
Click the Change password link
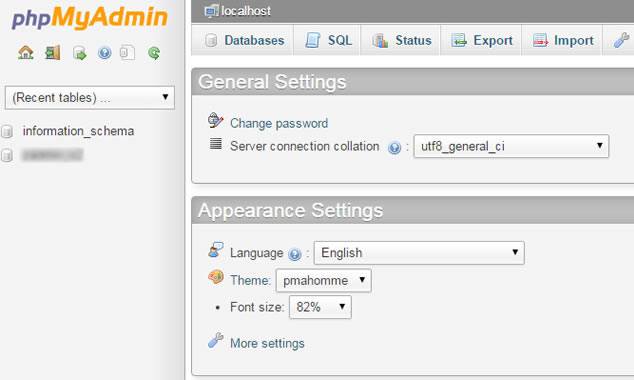click(x=279, y=123)
